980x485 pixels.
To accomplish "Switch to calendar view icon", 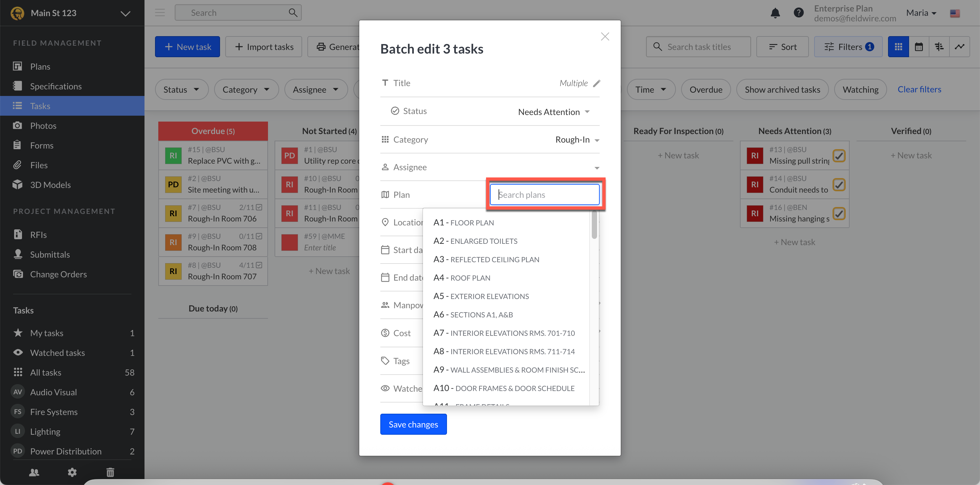I will tap(918, 47).
